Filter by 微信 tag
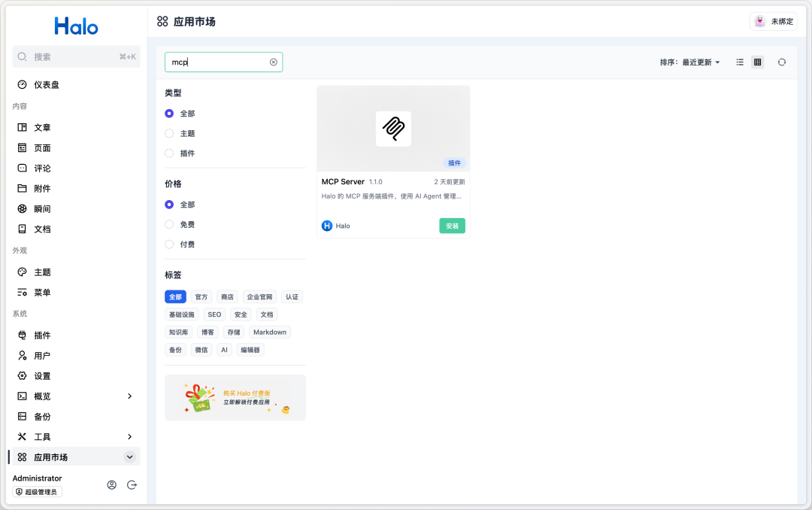The image size is (812, 510). point(201,350)
